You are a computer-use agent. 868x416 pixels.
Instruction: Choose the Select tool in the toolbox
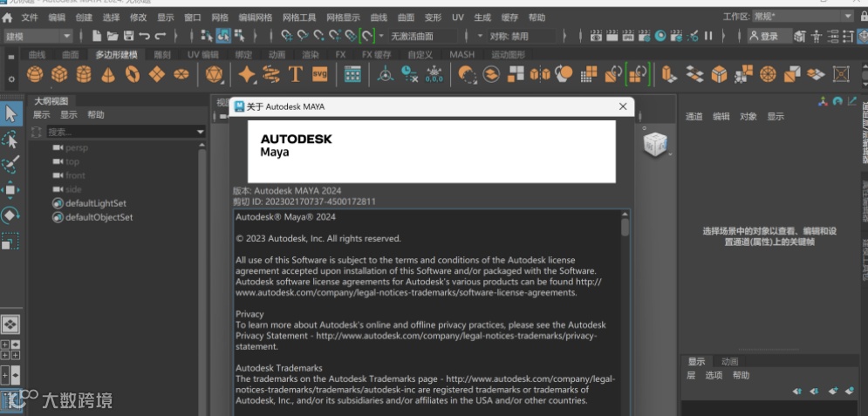pos(11,114)
